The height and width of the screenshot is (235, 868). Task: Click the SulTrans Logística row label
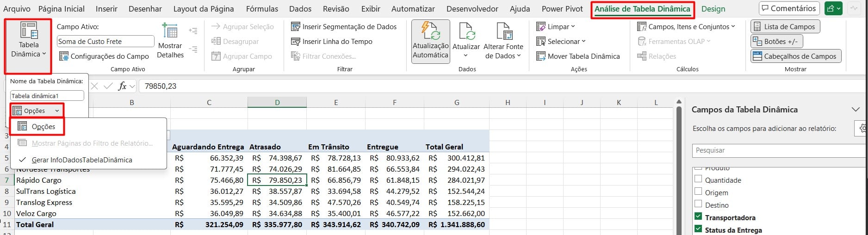pyautogui.click(x=46, y=191)
